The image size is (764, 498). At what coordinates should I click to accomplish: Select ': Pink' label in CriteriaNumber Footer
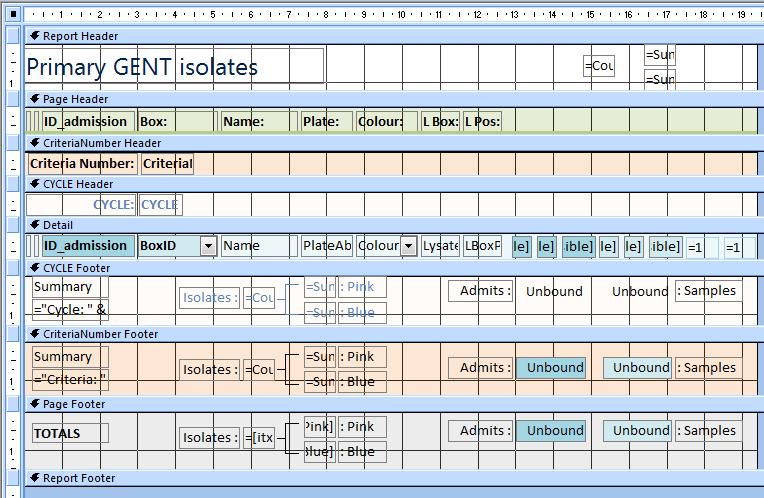tap(362, 357)
